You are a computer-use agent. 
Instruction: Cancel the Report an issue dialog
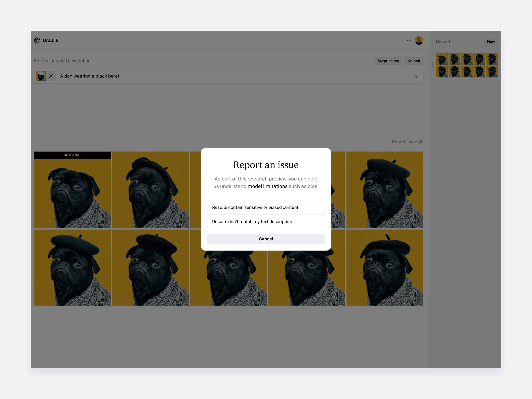coord(266,239)
